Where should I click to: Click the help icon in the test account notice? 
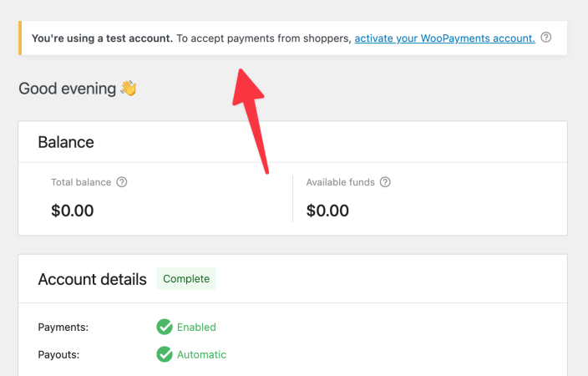tap(546, 38)
